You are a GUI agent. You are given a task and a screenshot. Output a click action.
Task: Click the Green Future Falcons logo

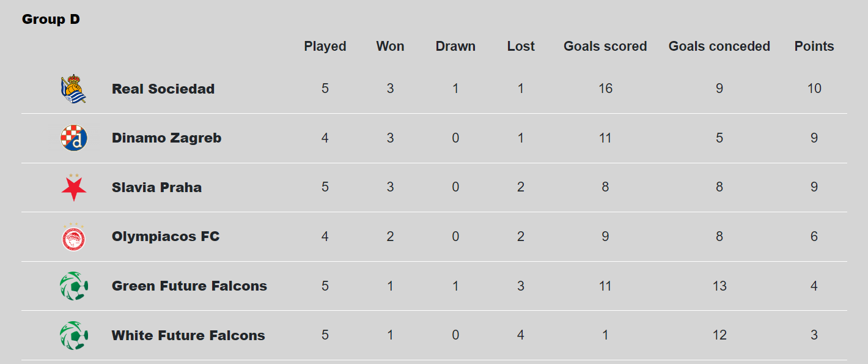click(x=74, y=286)
